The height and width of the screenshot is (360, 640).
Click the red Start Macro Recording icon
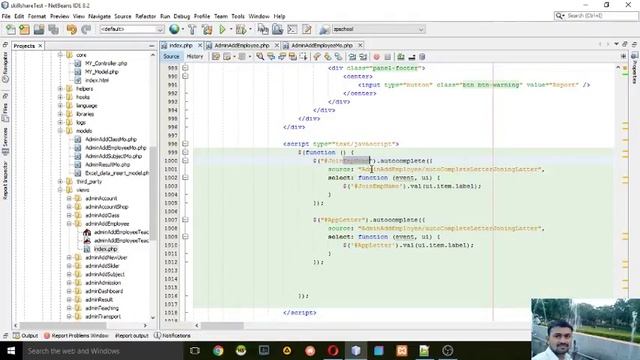click(x=376, y=57)
